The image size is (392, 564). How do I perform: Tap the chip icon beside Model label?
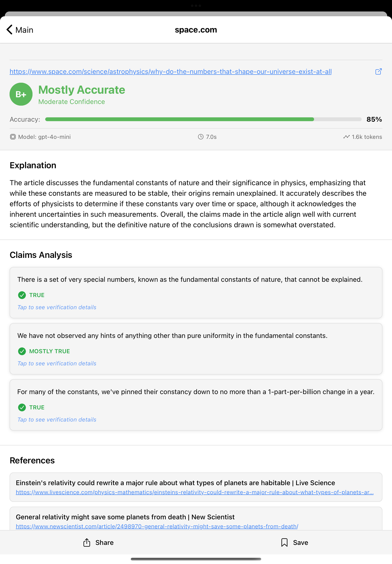click(13, 137)
